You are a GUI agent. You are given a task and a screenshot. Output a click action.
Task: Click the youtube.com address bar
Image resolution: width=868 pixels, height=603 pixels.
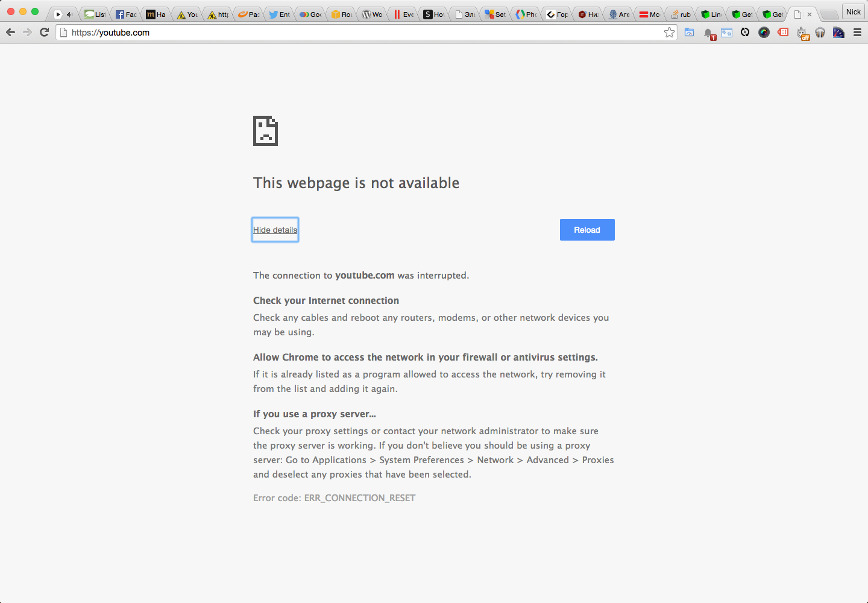coord(366,33)
